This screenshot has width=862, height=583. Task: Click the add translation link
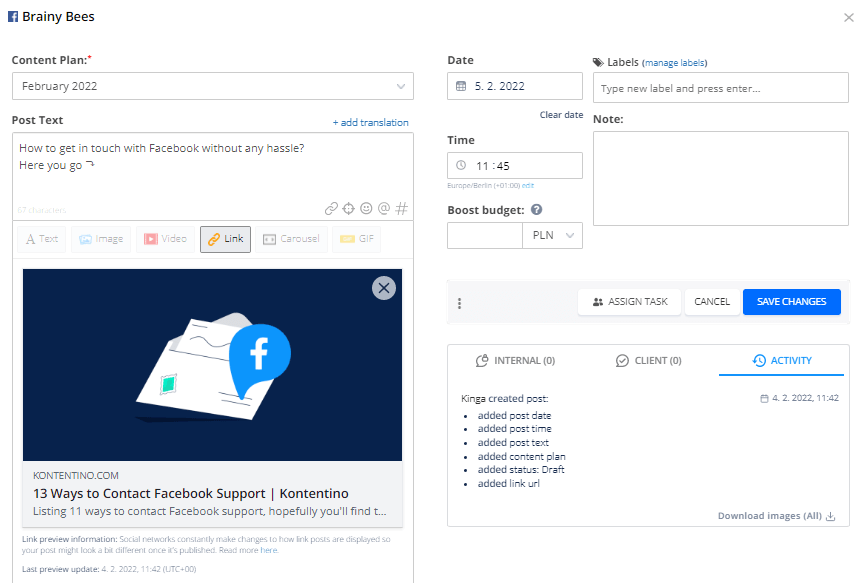pyautogui.click(x=371, y=123)
